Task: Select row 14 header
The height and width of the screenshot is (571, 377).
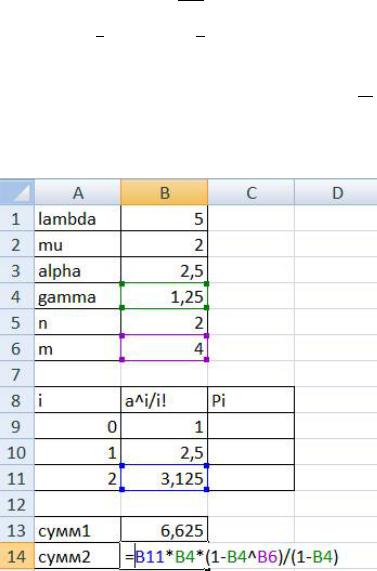Action: 17,556
